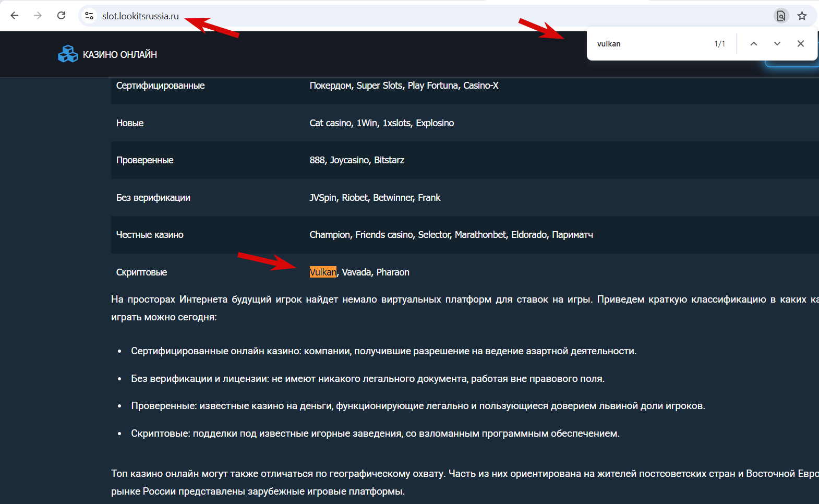
Task: Go forward to the next page
Action: pos(38,16)
